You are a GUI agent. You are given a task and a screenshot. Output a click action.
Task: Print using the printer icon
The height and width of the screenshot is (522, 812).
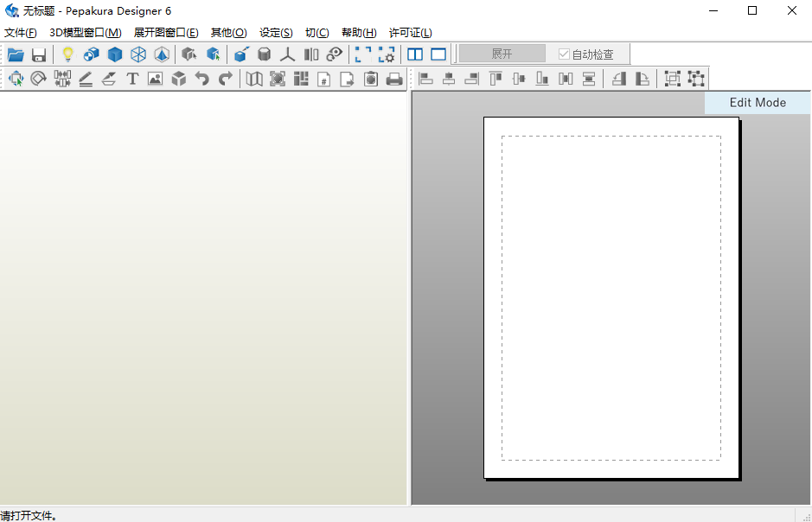394,79
